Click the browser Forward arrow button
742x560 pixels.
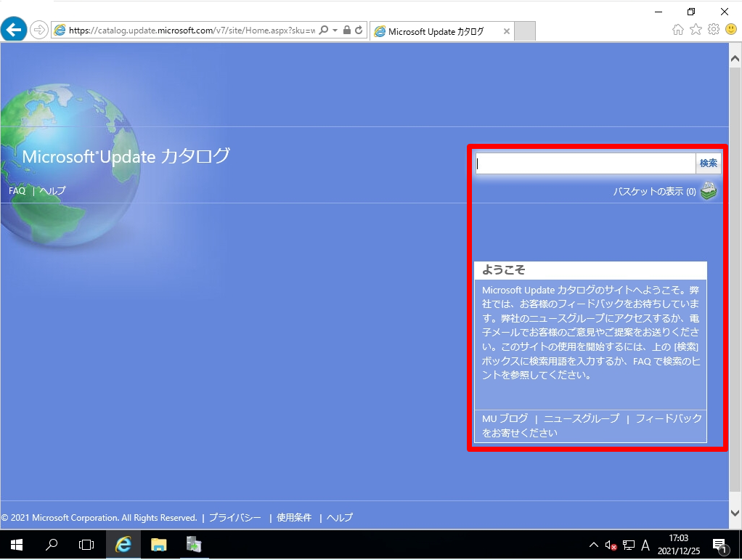click(38, 31)
